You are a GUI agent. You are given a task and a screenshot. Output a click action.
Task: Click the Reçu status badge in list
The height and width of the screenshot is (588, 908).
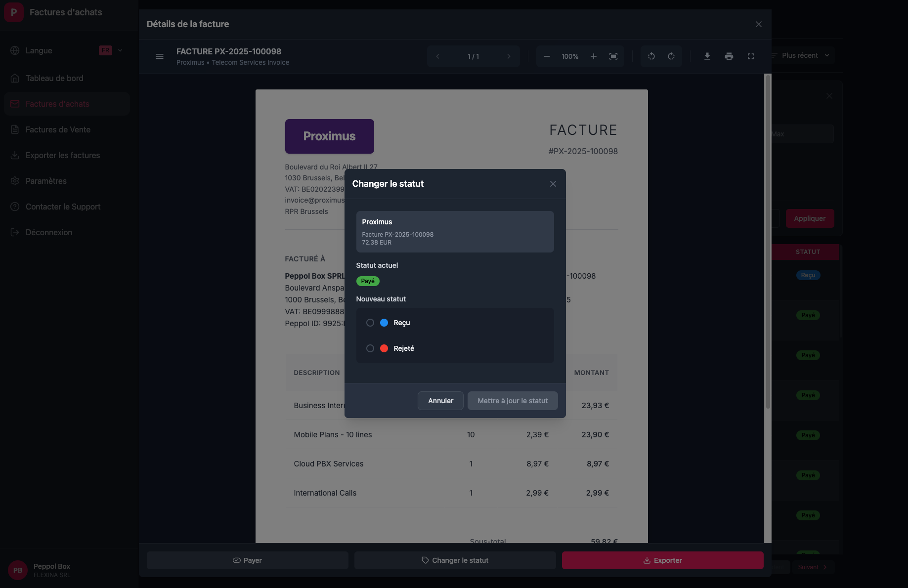pyautogui.click(x=808, y=275)
